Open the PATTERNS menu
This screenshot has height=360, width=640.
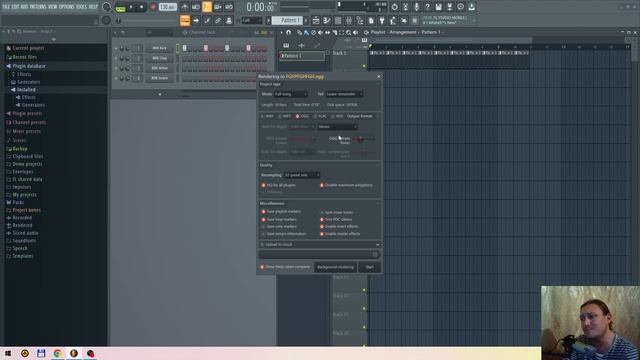tap(38, 7)
